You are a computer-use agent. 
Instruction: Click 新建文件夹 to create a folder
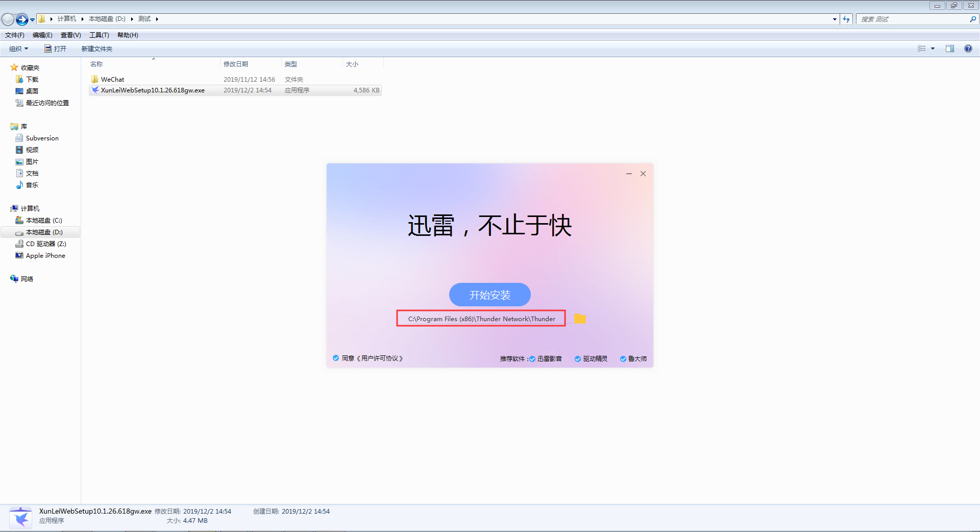96,49
